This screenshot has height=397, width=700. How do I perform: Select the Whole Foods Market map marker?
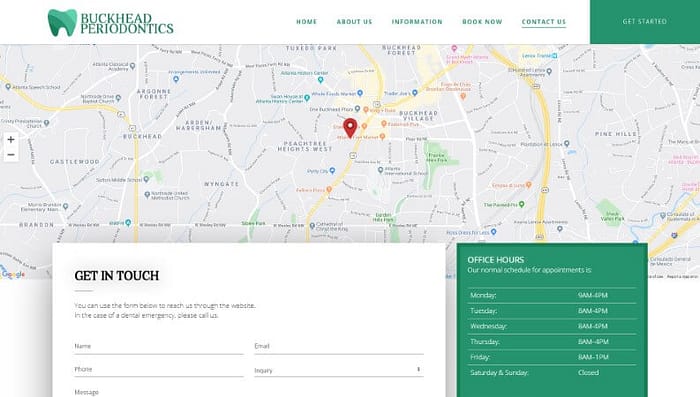(x=360, y=93)
